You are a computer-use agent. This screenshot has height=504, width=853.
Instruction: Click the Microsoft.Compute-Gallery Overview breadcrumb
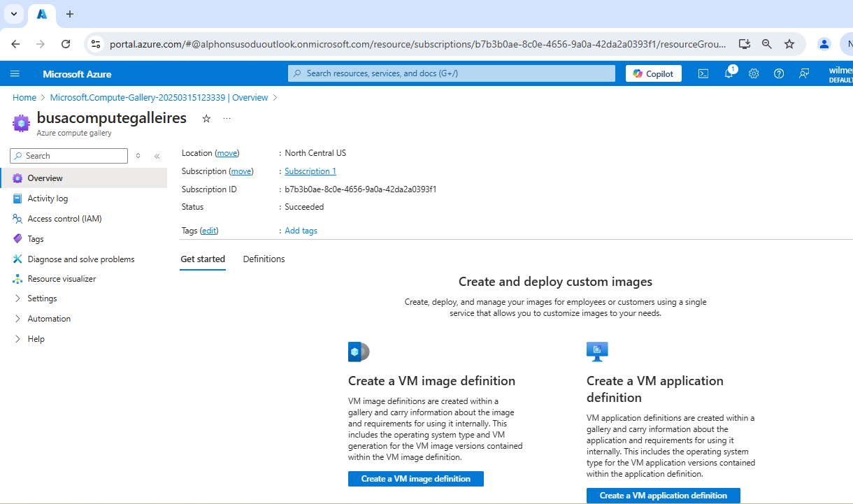(159, 98)
